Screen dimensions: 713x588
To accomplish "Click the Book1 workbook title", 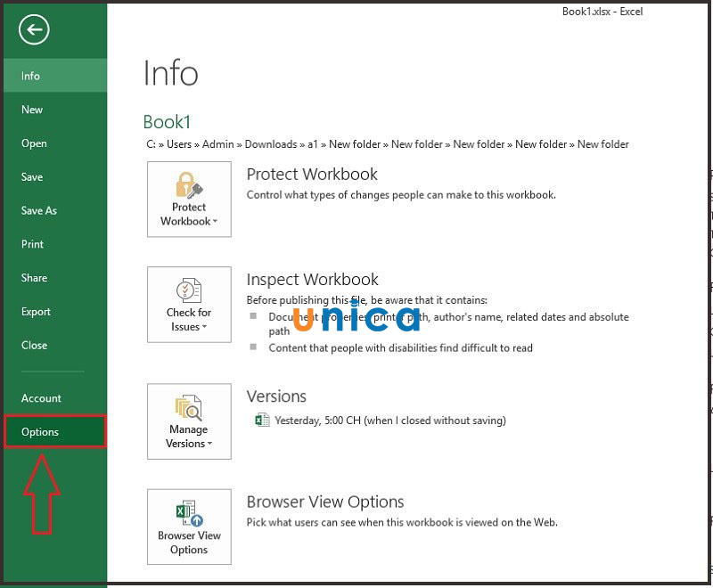I will click(167, 122).
